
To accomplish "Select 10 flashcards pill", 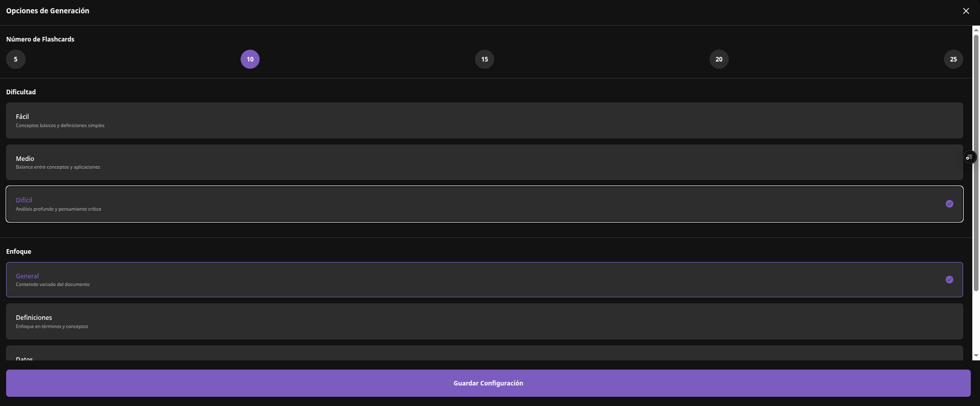I will tap(250, 59).
